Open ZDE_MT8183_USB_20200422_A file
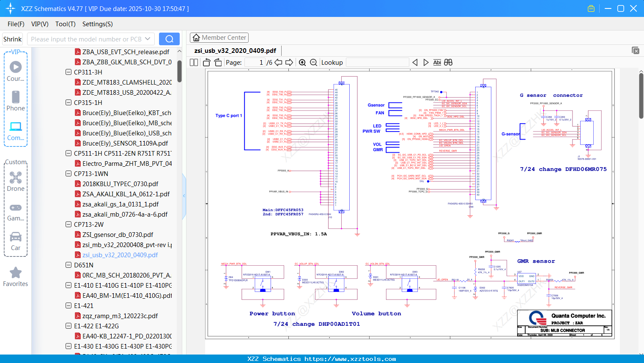644x363 pixels. click(x=127, y=92)
